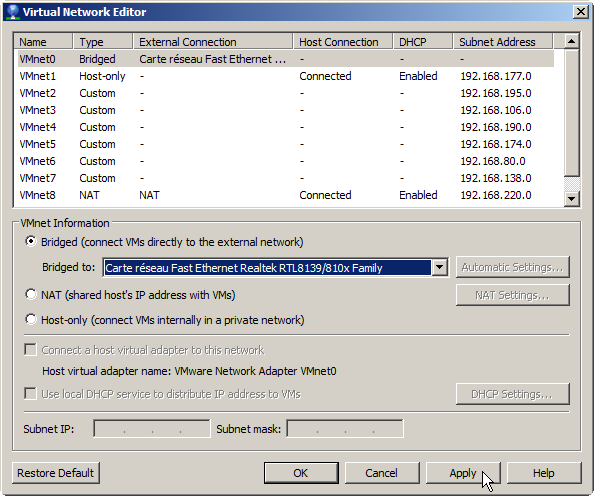This screenshot has width=594, height=496.
Task: Select the VMnet1 Host-only row
Action: 284,76
